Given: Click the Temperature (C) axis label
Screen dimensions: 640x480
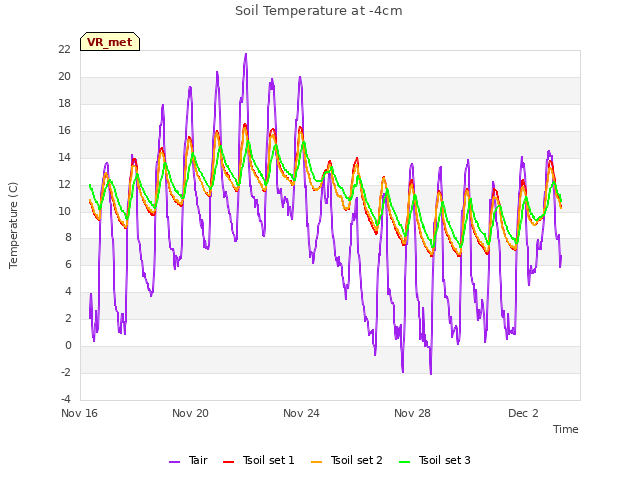Looking at the screenshot, I should pyautogui.click(x=13, y=225).
